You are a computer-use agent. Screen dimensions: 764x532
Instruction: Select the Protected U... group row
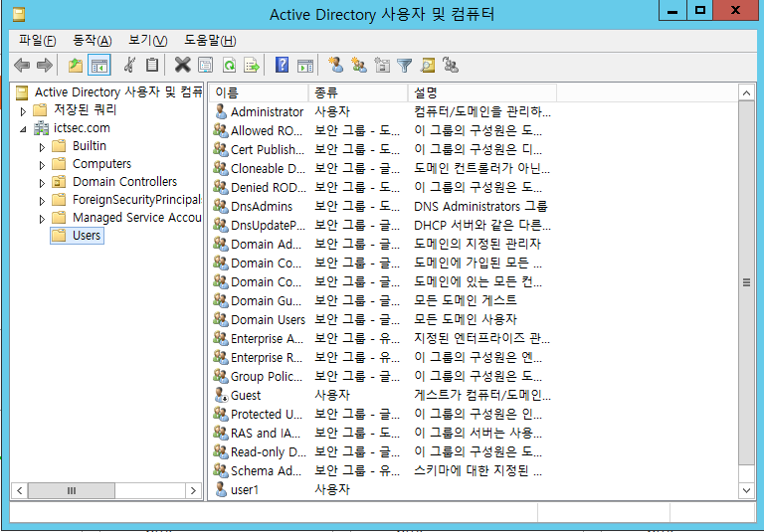pyautogui.click(x=382, y=414)
